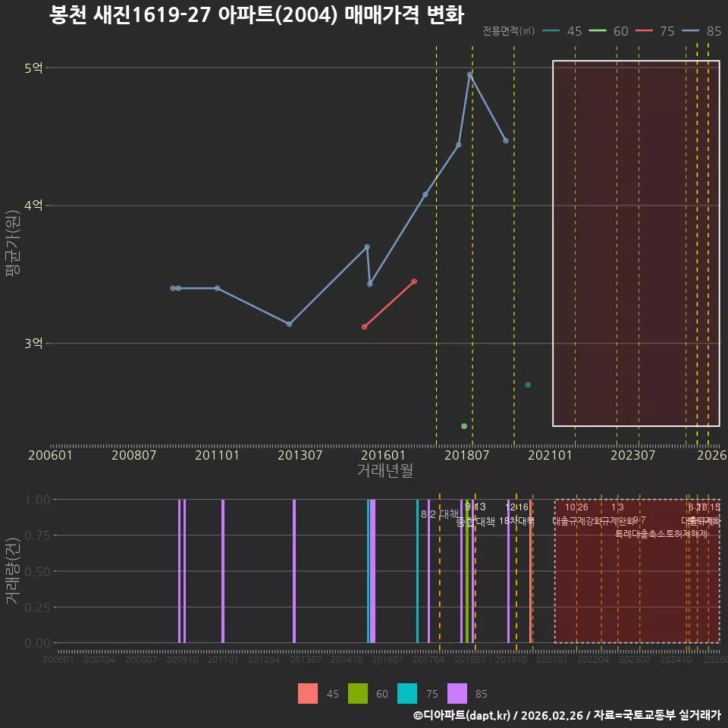
Task: Click the '1.00' volume axis label
Action: click(x=38, y=500)
